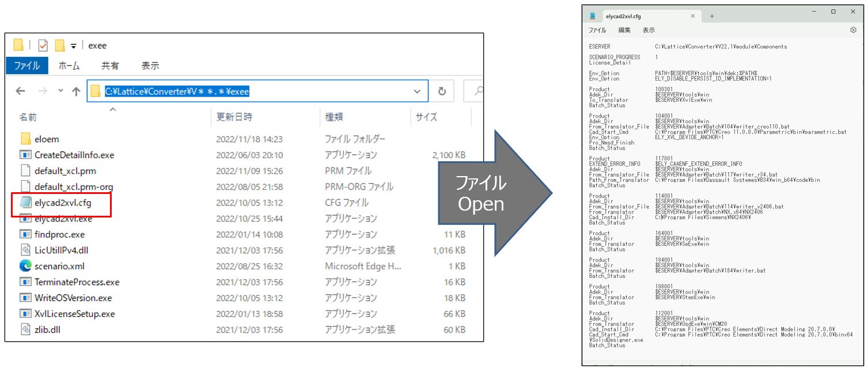Viewport: 868px width, 370px height.
Task: Open the 編集 menu in Notepad
Action: coord(624,30)
